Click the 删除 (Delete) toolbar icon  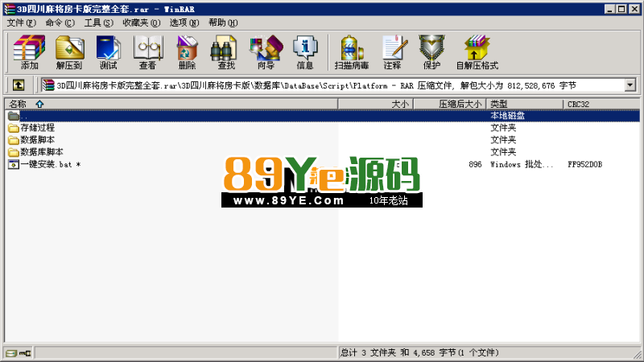click(x=187, y=52)
